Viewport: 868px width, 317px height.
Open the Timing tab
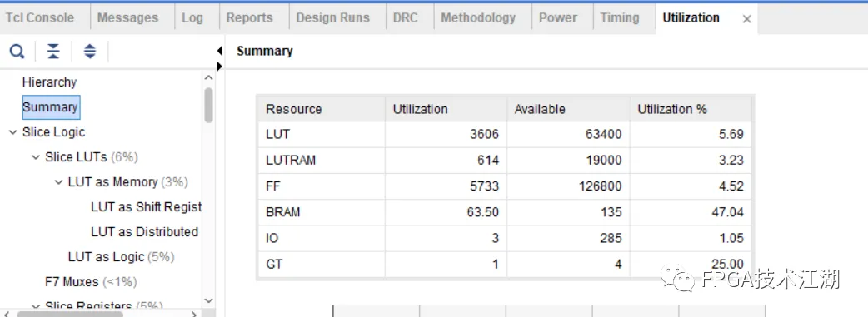point(620,17)
